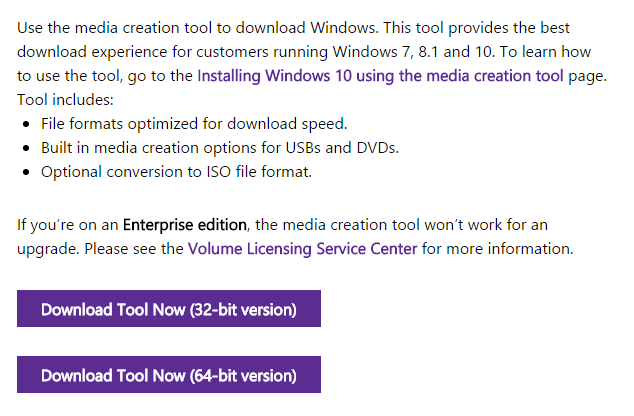Click the Windows 7, 8.1 and 10 text

412,52
